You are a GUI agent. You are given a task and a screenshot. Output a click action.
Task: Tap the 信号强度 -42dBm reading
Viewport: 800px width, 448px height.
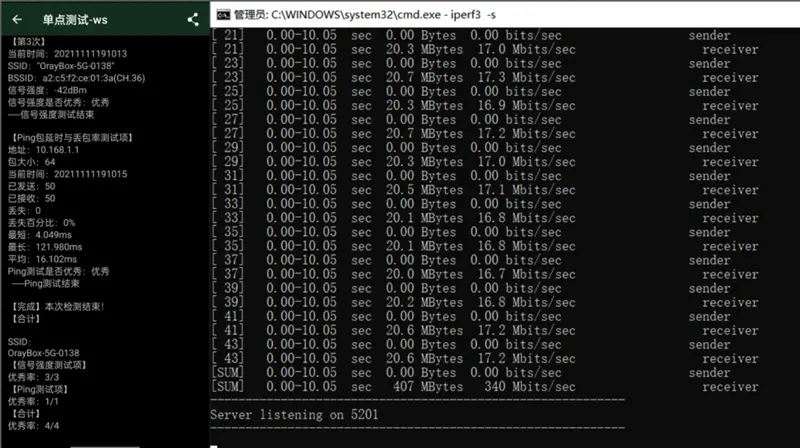click(x=47, y=90)
